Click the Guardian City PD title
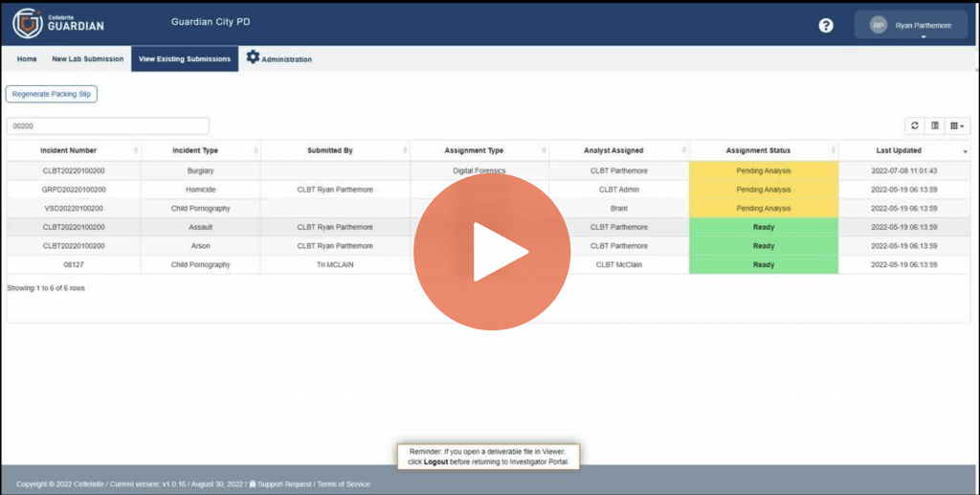Viewport: 980px width, 495px height. click(x=211, y=22)
